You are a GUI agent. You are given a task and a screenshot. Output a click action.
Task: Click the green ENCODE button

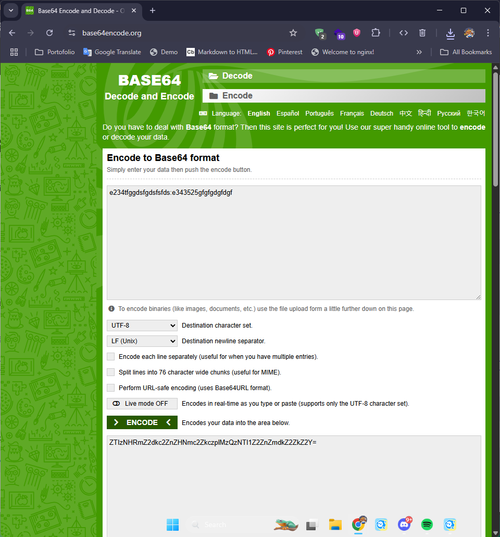click(142, 422)
